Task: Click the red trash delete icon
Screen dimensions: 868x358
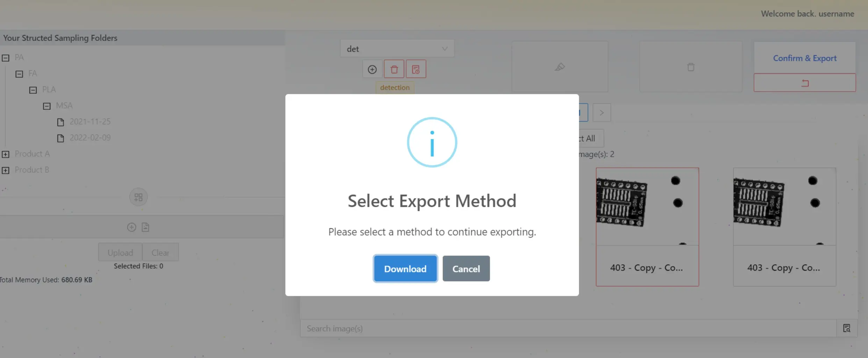Action: click(394, 69)
